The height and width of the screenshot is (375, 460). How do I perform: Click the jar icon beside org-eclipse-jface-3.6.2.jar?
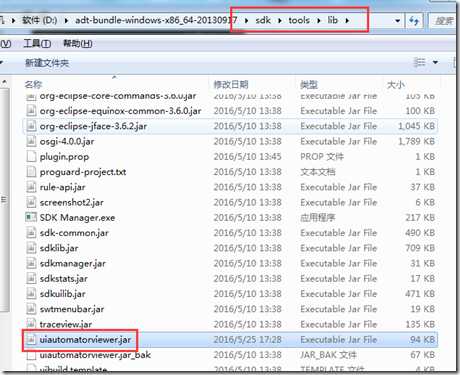click(31, 126)
